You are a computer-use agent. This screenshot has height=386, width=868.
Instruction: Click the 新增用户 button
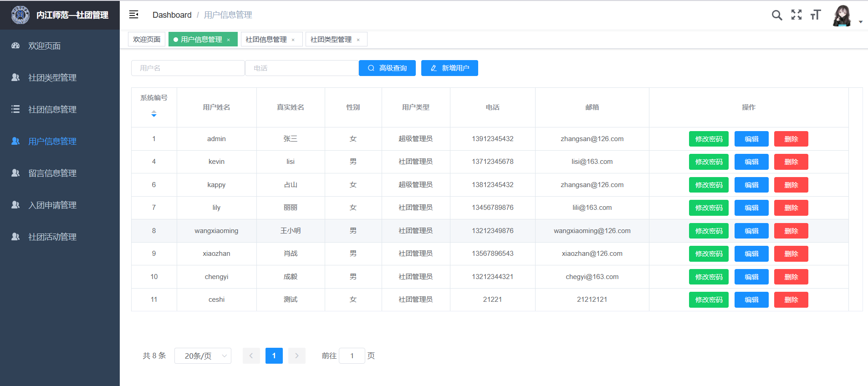(x=449, y=68)
